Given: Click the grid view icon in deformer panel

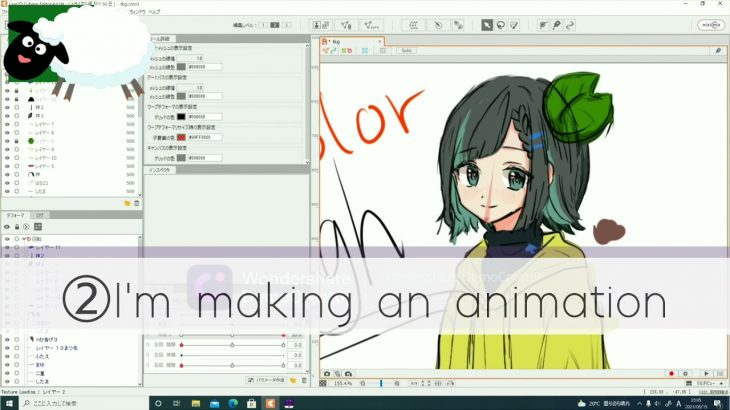Looking at the screenshot, I should point(38,227).
